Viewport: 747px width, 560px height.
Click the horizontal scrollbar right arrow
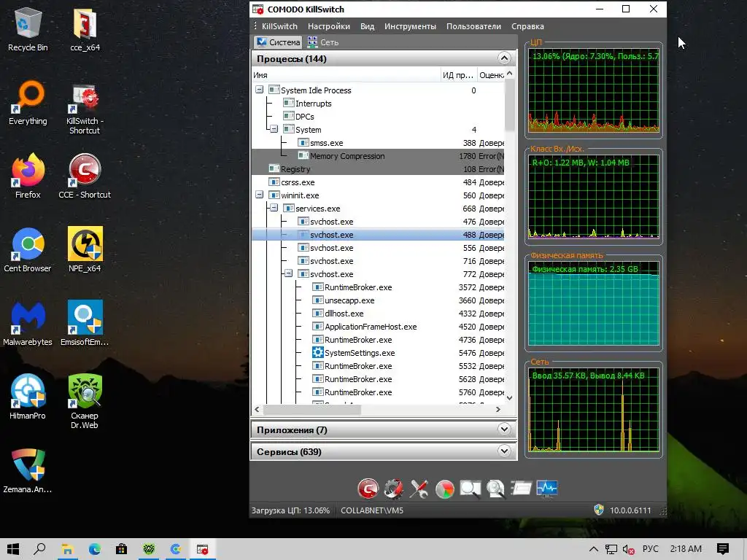click(498, 409)
